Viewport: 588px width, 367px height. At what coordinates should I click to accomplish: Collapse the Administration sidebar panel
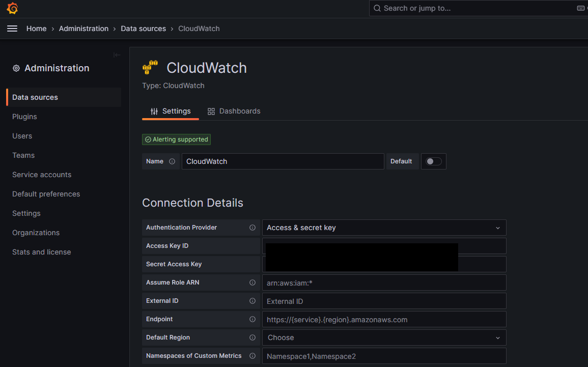coord(117,55)
